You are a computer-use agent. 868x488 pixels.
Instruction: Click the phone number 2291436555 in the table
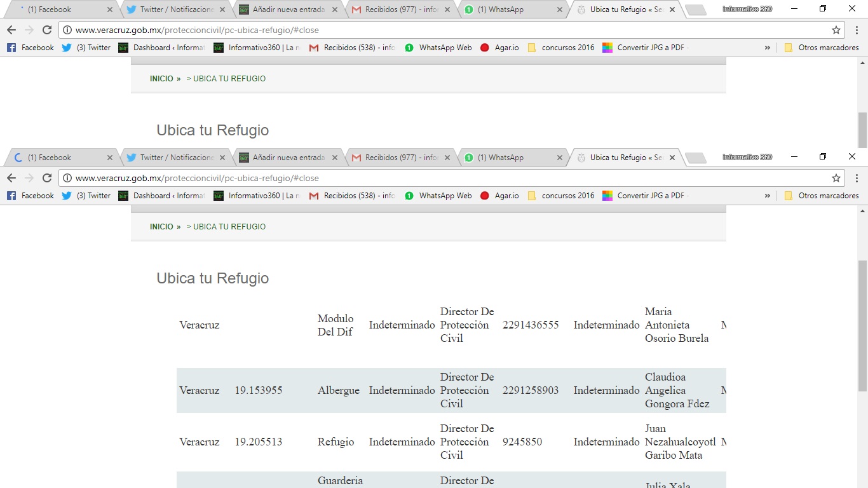pos(531,325)
